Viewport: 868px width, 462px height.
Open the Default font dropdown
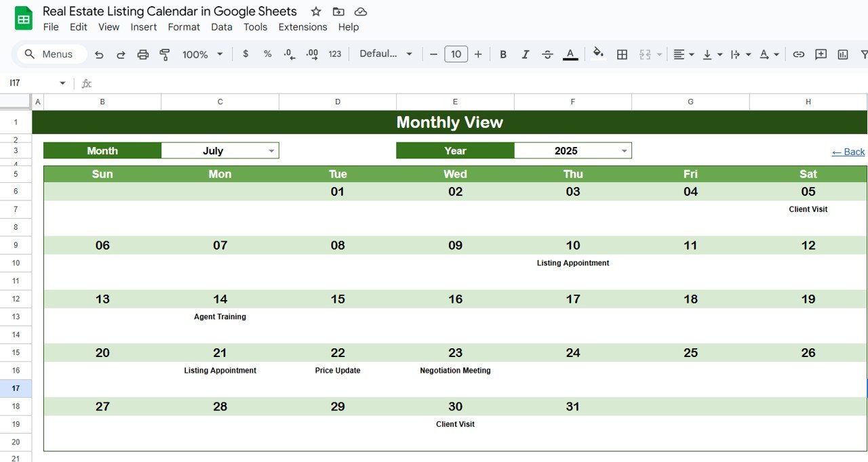(386, 54)
